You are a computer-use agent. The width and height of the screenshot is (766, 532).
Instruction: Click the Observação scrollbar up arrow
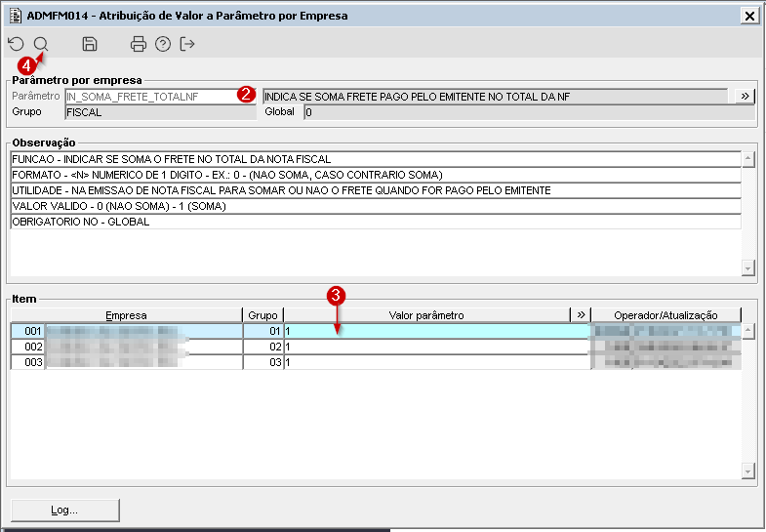click(x=747, y=159)
